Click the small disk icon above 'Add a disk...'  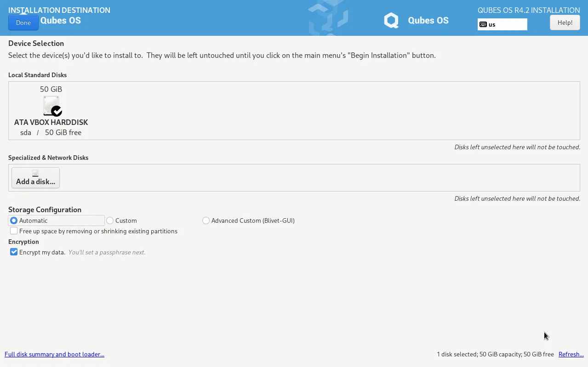(35, 173)
